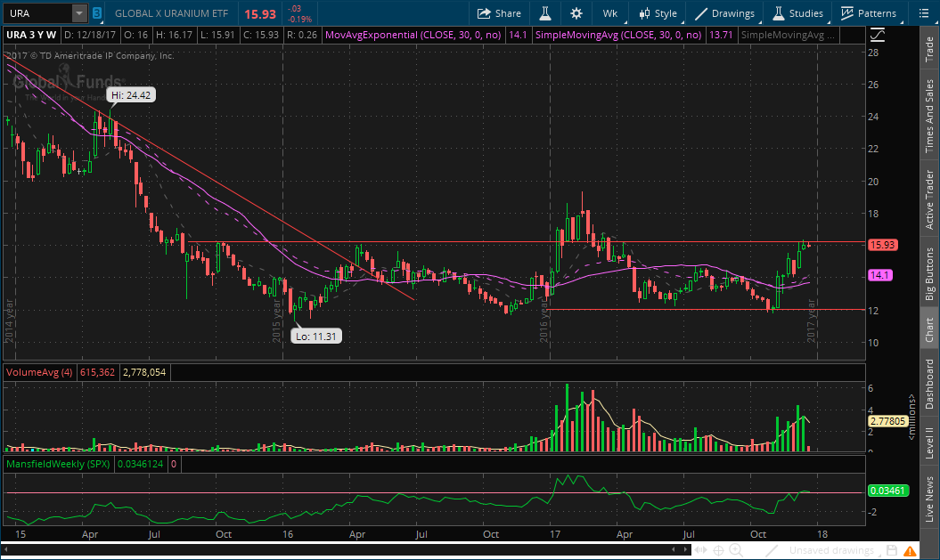Expand the URA symbol dropdown arrow
The width and height of the screenshot is (940, 560).
tap(78, 13)
